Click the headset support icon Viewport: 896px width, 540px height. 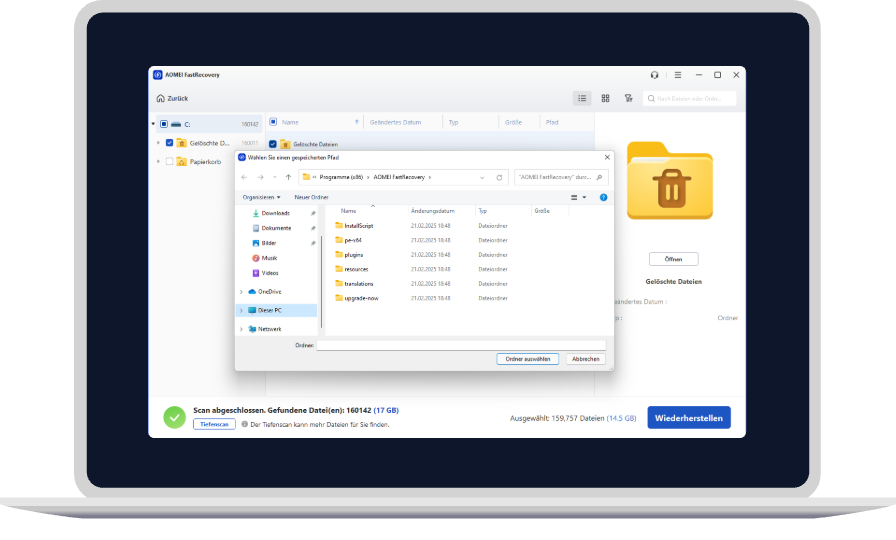(654, 75)
